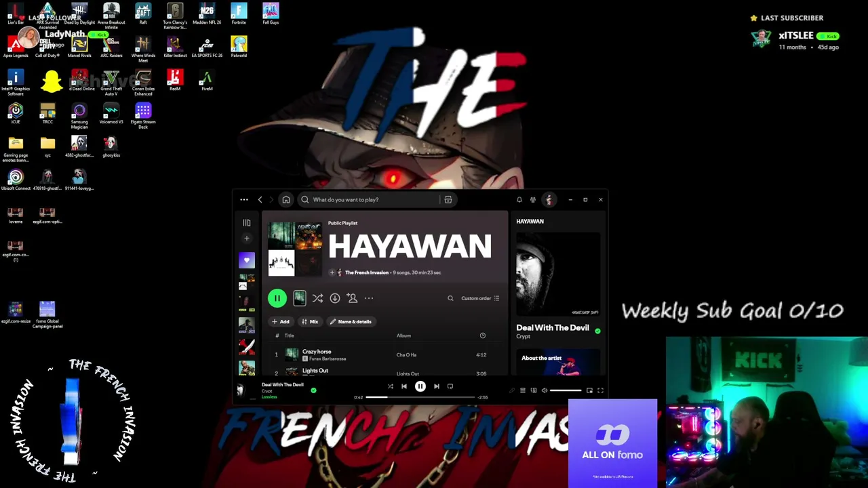Open the three-dot Spotify app menu

tap(244, 200)
